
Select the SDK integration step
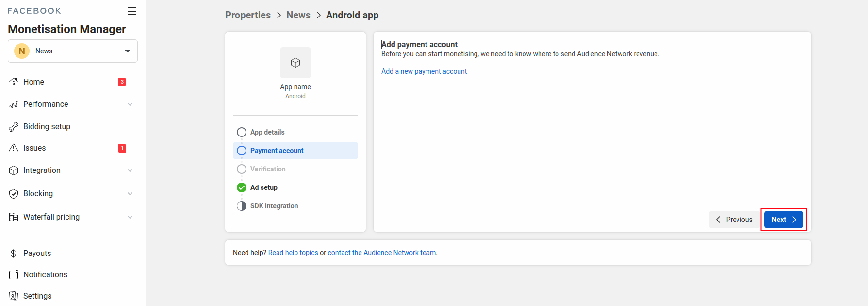point(274,206)
